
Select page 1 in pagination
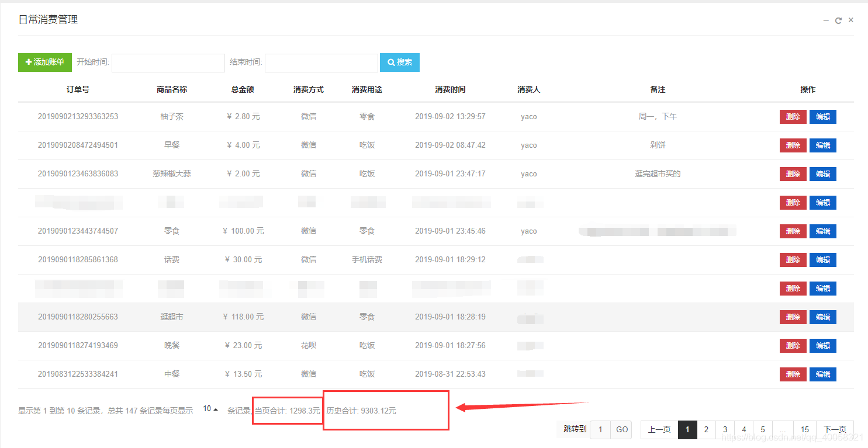pos(687,429)
